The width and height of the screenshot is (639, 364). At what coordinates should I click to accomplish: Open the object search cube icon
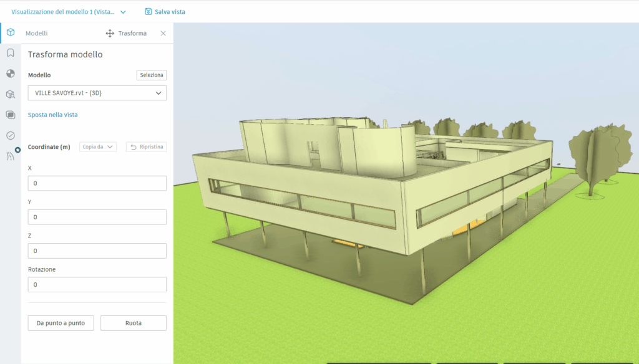point(11,94)
